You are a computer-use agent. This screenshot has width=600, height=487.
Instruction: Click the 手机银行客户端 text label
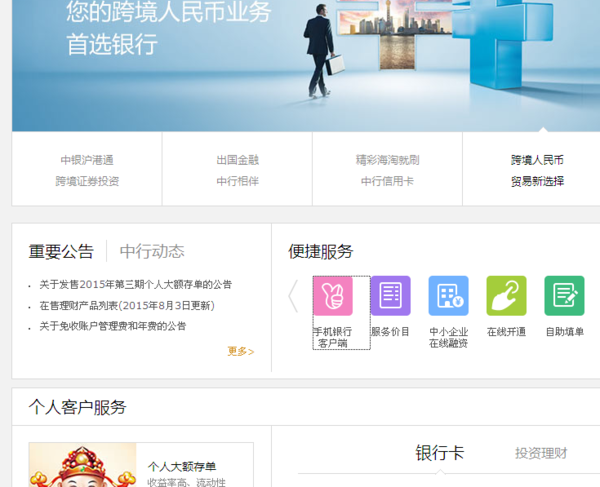(333, 337)
